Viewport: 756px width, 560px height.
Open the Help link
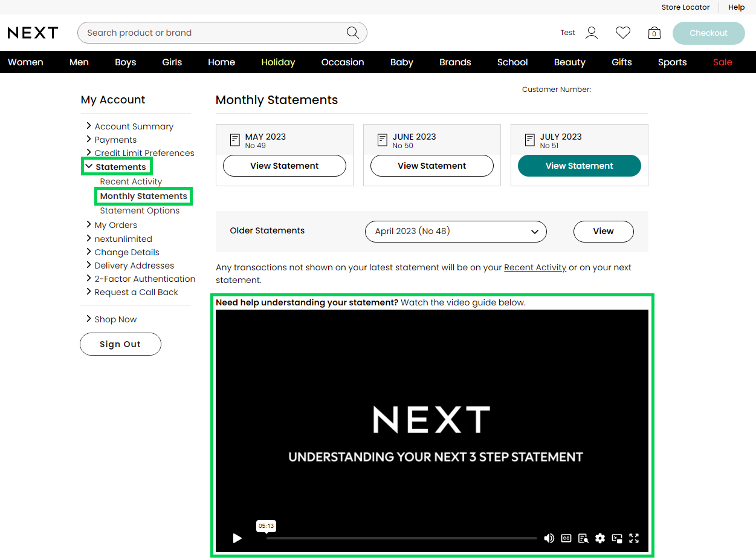point(737,7)
